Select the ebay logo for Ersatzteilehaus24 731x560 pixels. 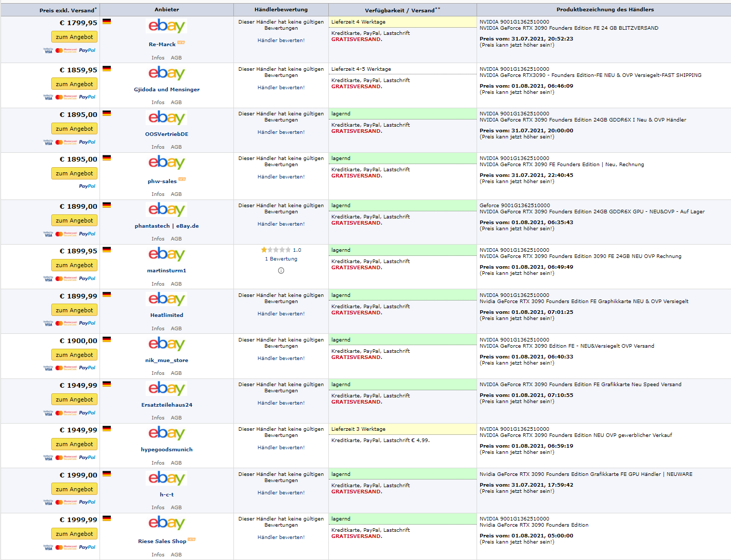pos(167,389)
